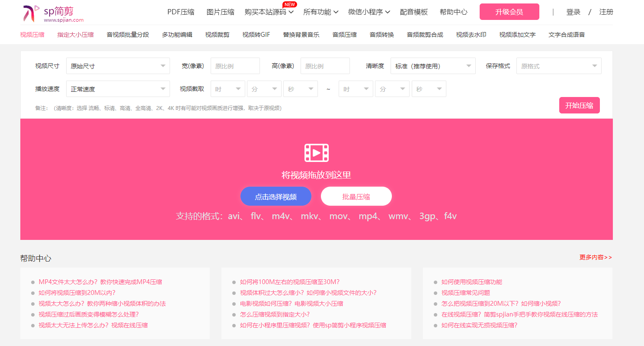Screen dimensions: 644x346
Task: Open the 播放速度 dropdown
Action: click(x=118, y=89)
